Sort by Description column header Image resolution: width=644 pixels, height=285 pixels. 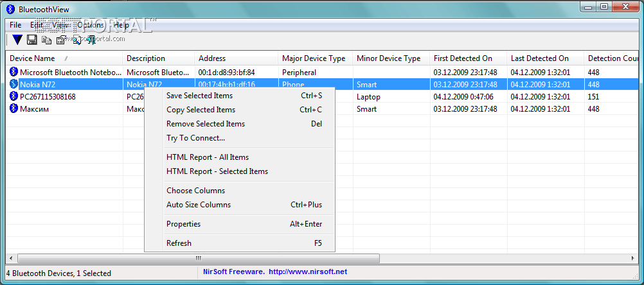(x=159, y=58)
